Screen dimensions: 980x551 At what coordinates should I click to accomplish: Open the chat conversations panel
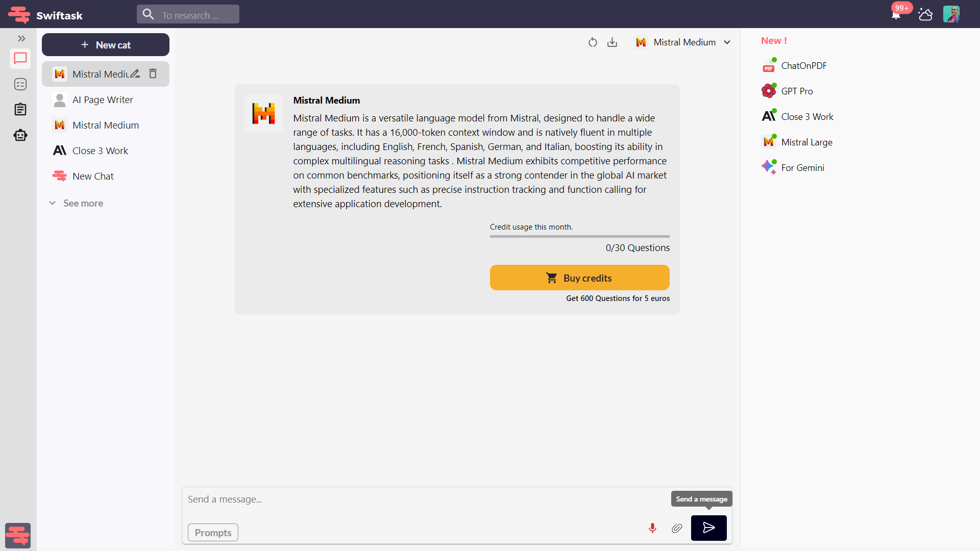coord(20,59)
